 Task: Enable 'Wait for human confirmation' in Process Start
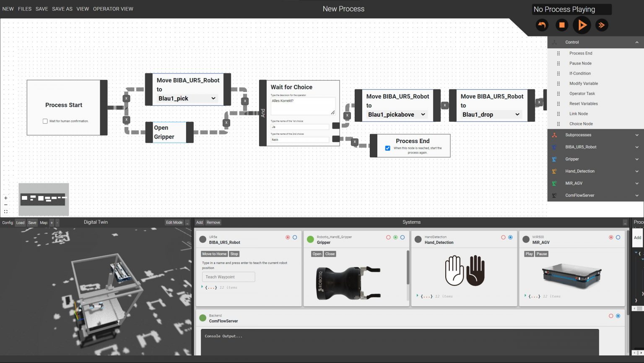tap(45, 121)
